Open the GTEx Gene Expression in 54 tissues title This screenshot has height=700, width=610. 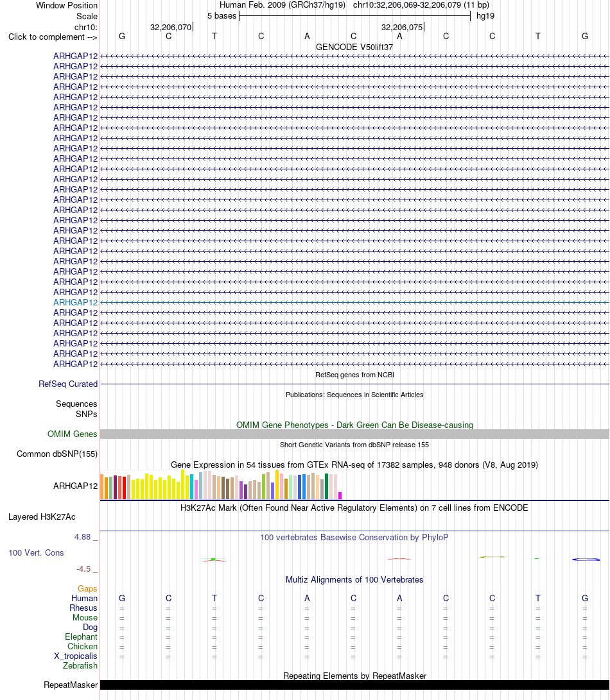coord(354,465)
